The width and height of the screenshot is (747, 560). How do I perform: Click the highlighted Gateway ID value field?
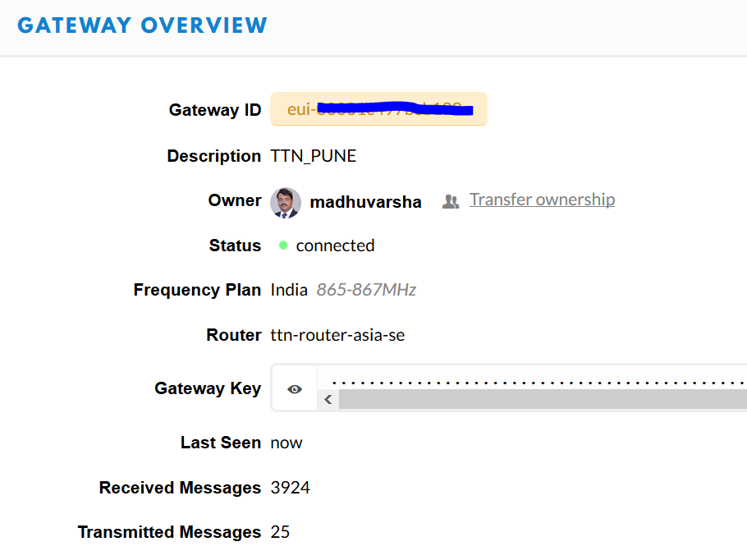pos(378,108)
